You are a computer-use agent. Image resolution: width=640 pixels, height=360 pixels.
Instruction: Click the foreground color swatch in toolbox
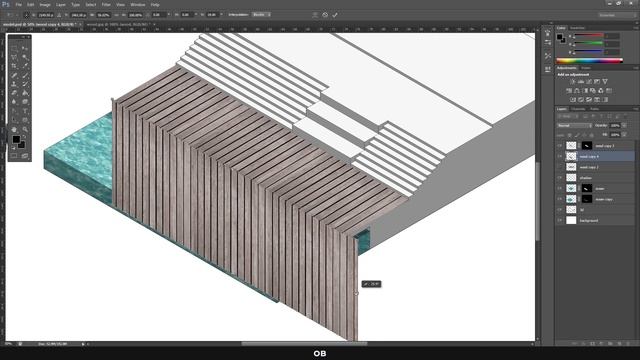coord(16,140)
